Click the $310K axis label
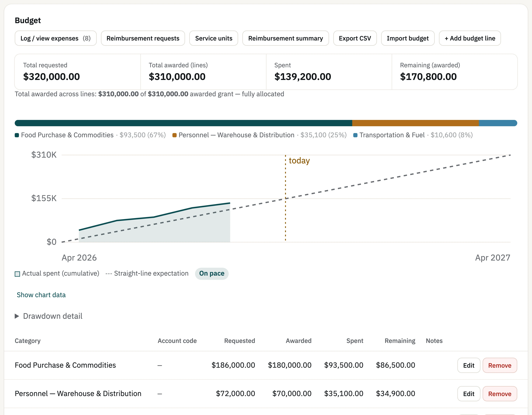 tap(44, 155)
